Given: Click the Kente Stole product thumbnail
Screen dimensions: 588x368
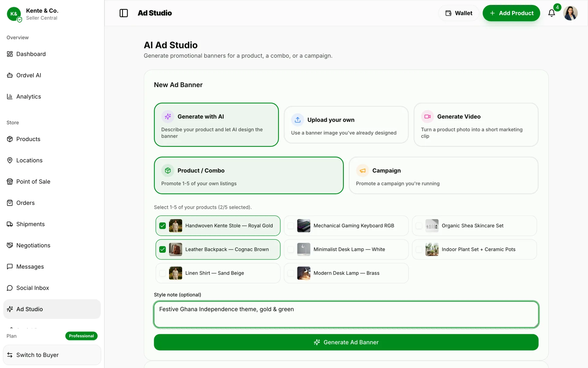Looking at the screenshot, I should [x=175, y=226].
